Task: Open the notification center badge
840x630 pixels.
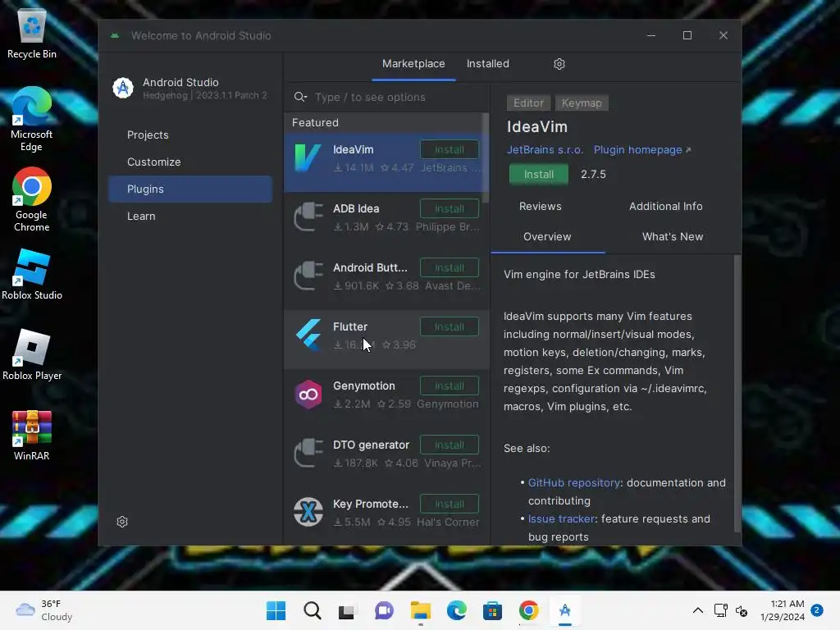Action: click(817, 610)
